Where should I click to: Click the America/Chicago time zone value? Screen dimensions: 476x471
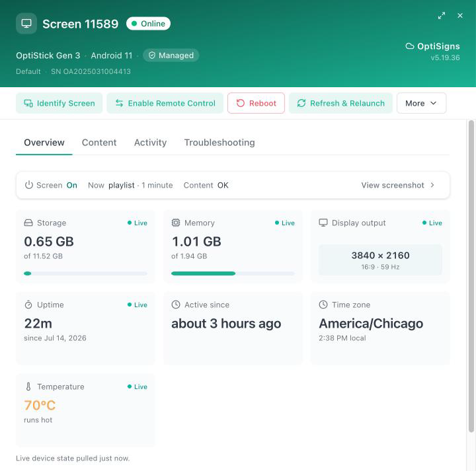[x=371, y=324]
